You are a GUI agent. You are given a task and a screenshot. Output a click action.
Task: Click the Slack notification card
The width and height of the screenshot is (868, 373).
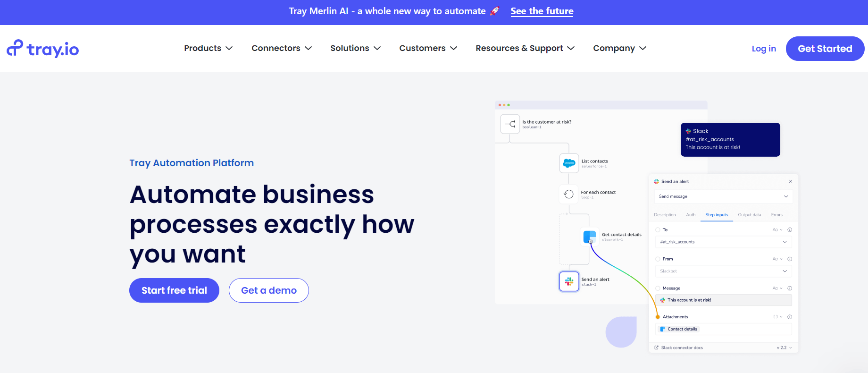click(x=730, y=140)
